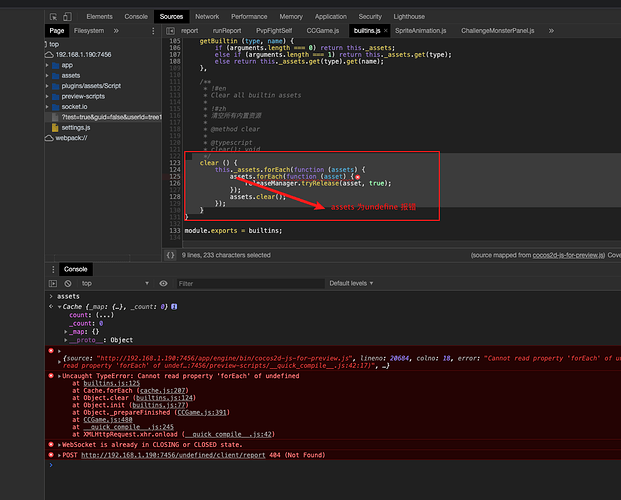Viewport: 621px width, 500px height.
Task: Close the builtins.js file tab
Action: [386, 31]
